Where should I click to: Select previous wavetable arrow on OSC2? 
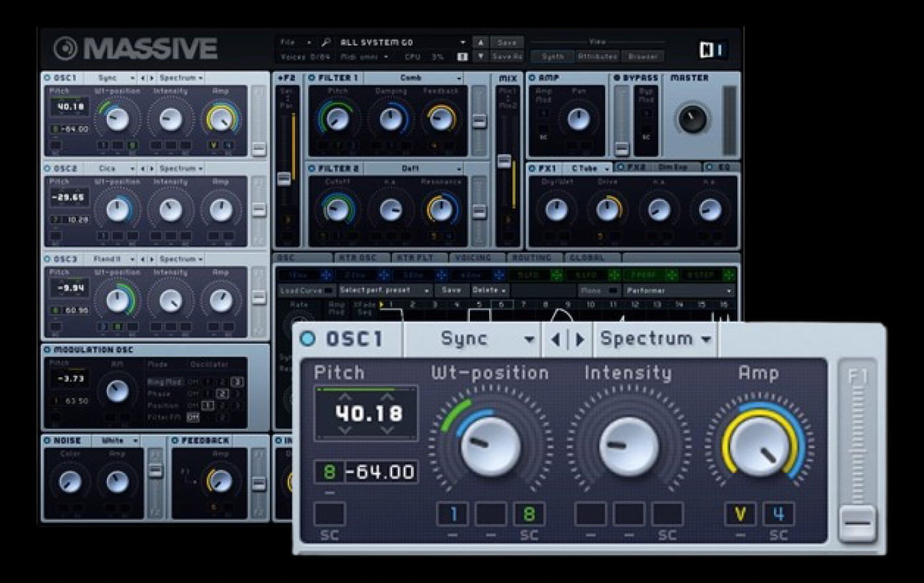pyautogui.click(x=143, y=169)
